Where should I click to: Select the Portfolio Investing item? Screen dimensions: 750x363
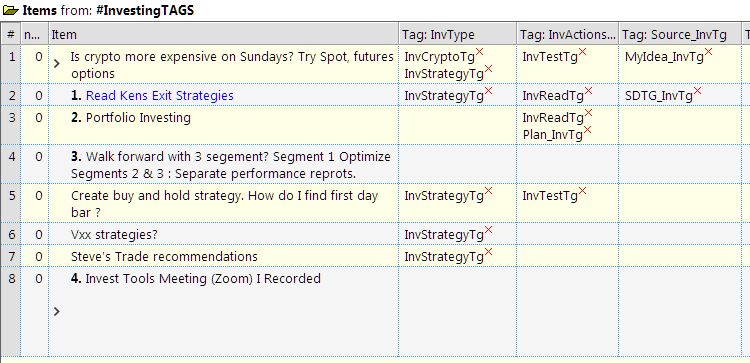138,118
